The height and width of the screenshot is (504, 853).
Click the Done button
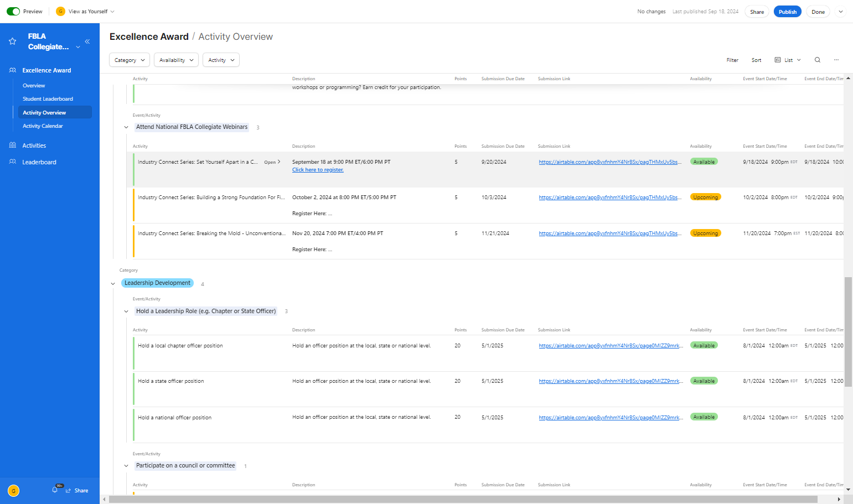818,12
